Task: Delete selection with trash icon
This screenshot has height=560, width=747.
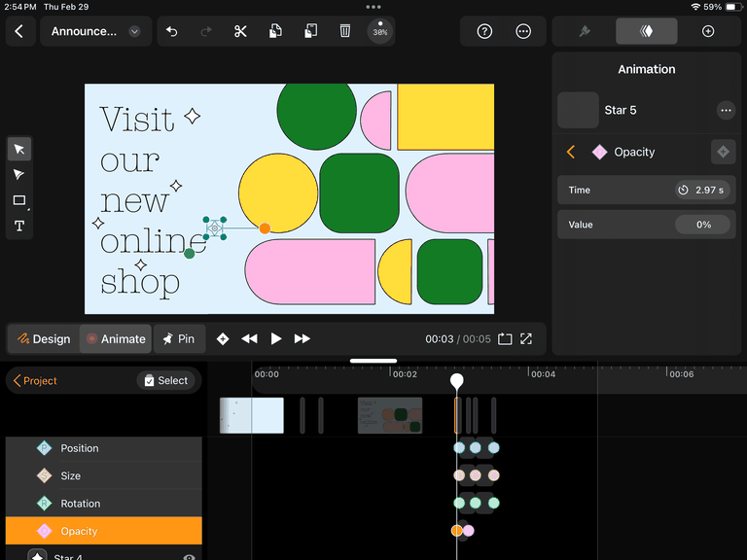Action: [345, 31]
